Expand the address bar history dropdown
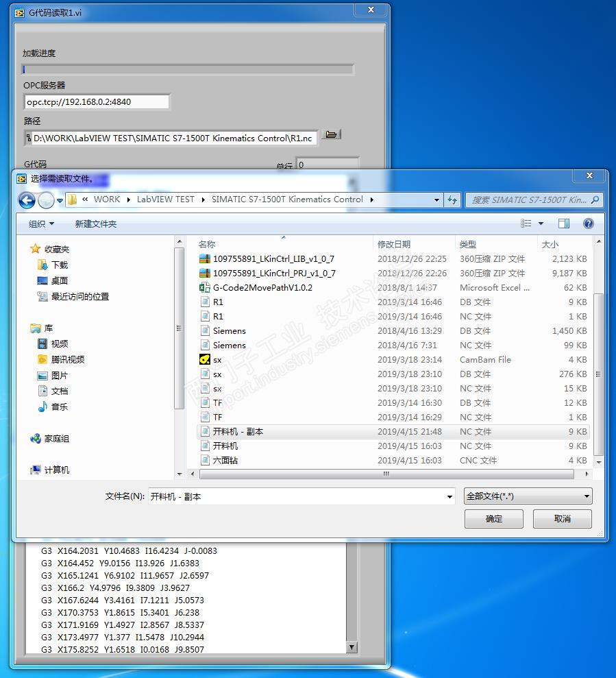 [436, 199]
